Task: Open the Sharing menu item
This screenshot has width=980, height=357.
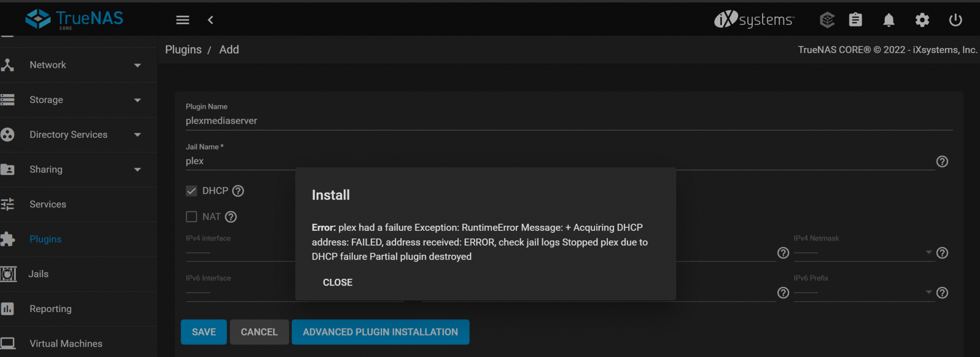Action: [79, 169]
